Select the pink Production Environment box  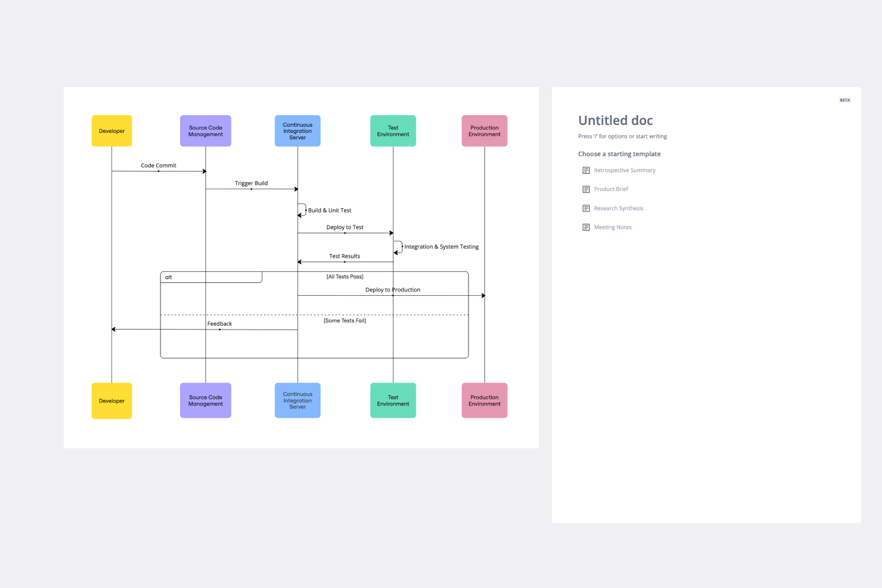point(484,130)
